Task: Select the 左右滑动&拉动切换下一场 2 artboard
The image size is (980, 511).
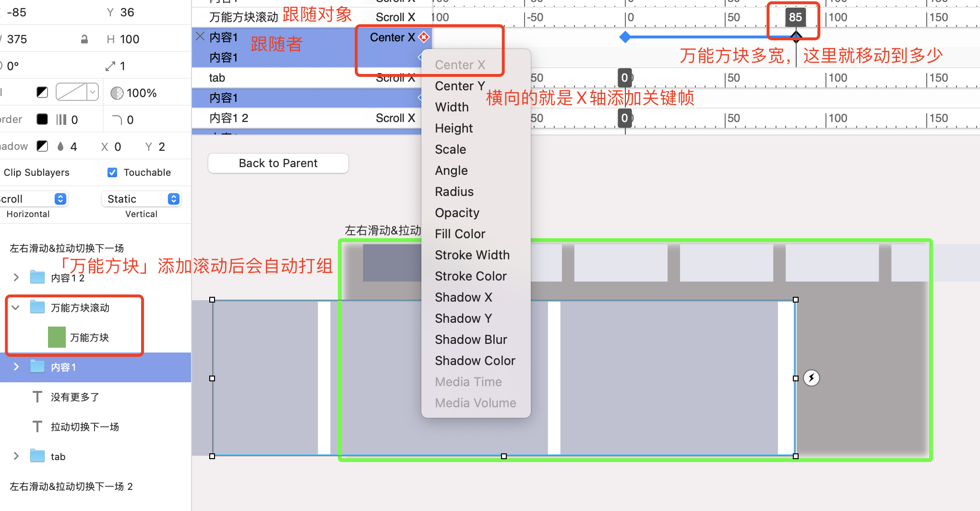Action: tap(71, 487)
